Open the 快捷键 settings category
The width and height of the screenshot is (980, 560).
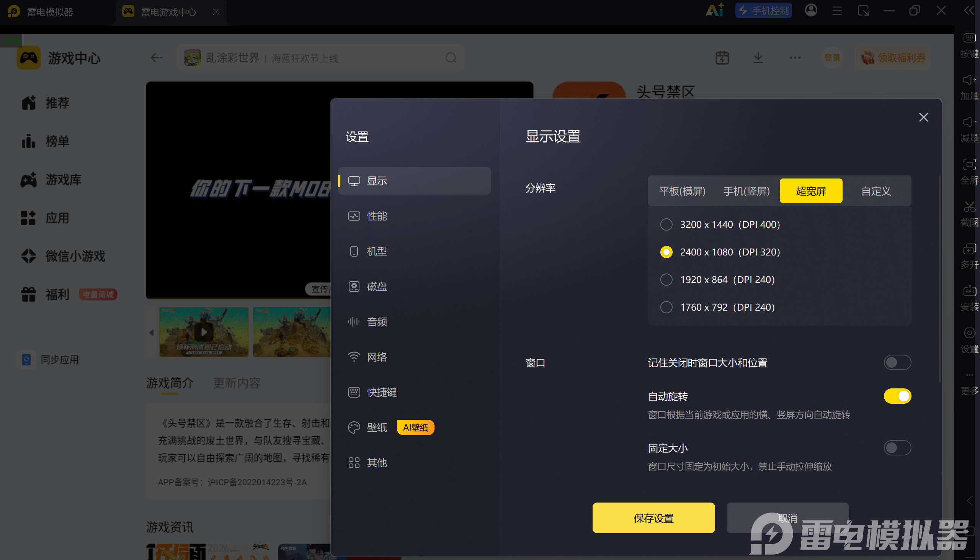click(x=414, y=392)
